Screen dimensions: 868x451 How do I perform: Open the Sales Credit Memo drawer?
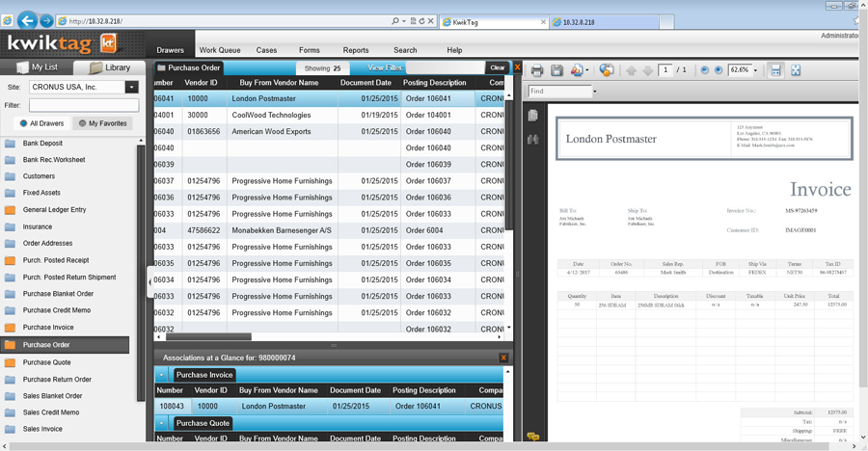click(x=51, y=412)
